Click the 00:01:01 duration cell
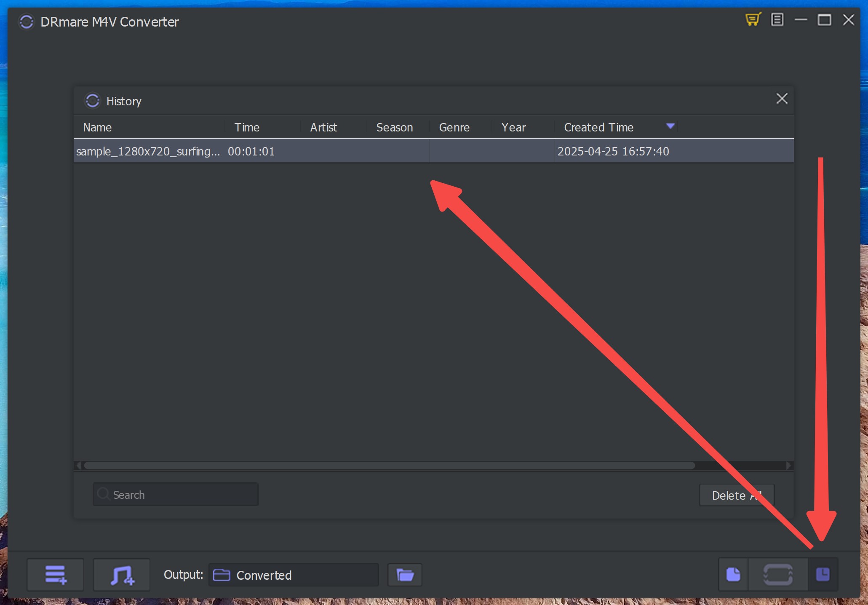 (x=251, y=151)
